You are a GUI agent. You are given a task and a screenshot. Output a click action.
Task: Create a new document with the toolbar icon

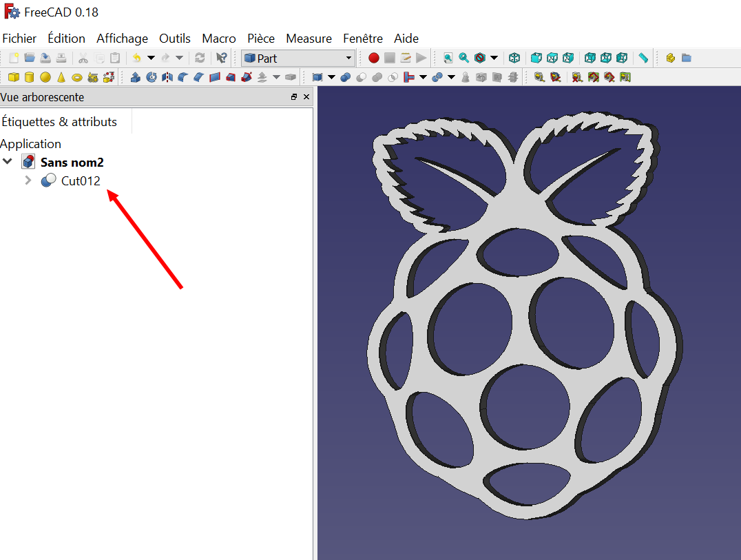(x=14, y=58)
